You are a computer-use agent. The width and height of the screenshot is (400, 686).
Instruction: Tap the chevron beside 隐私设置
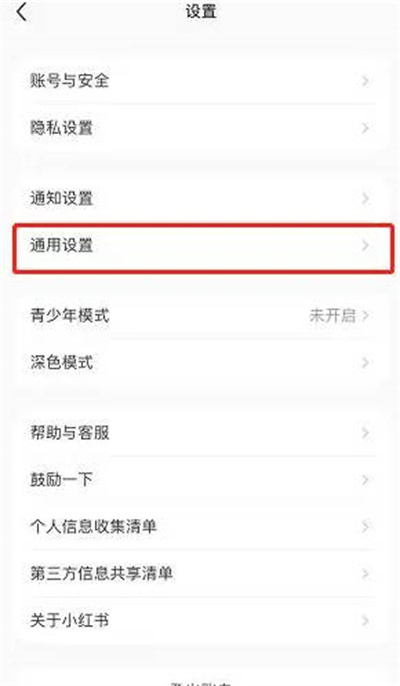(x=365, y=128)
